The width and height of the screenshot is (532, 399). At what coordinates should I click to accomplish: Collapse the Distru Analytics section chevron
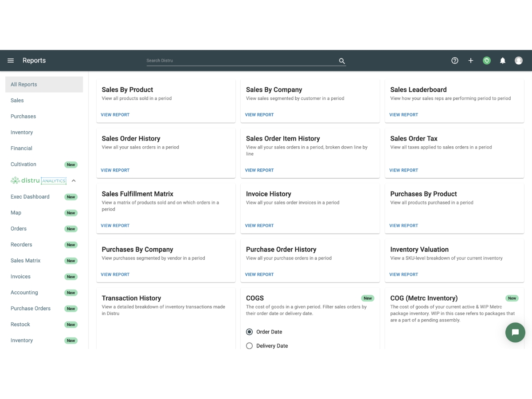pyautogui.click(x=74, y=181)
